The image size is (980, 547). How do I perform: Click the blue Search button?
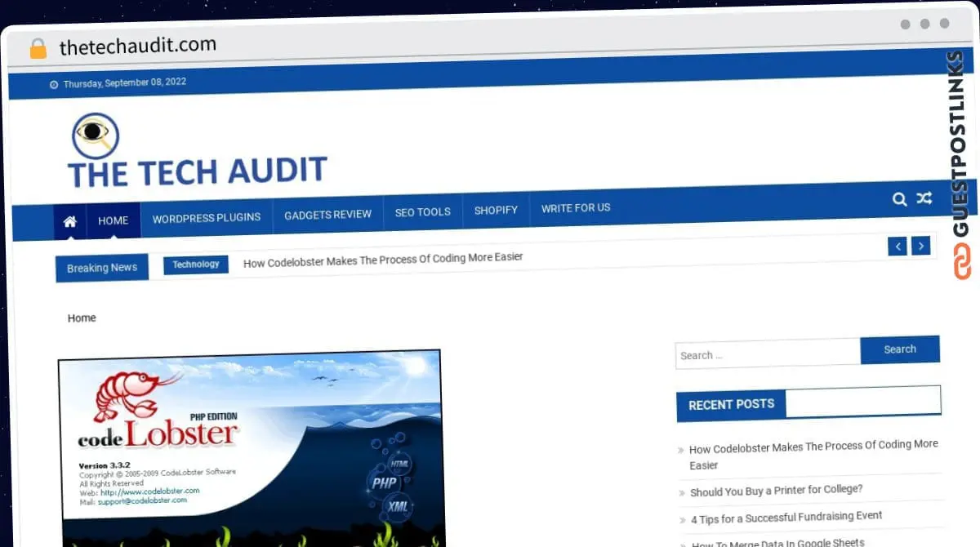pyautogui.click(x=900, y=349)
